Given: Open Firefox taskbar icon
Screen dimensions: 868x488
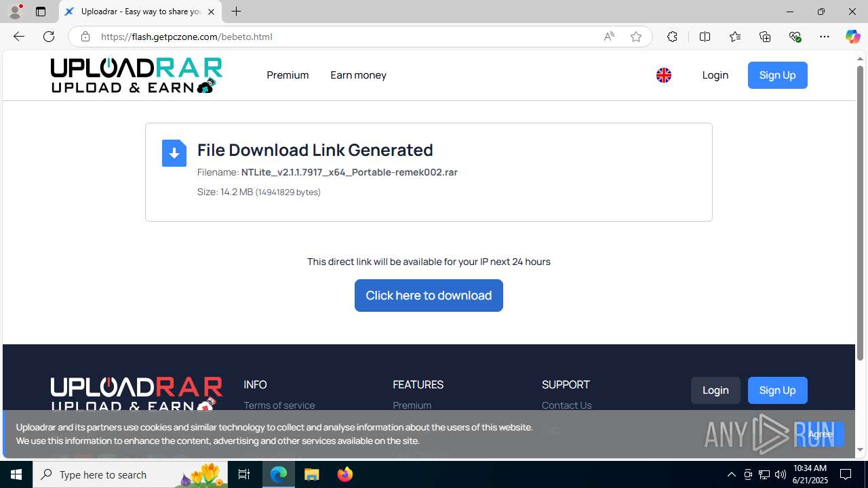Looking at the screenshot, I should (345, 474).
